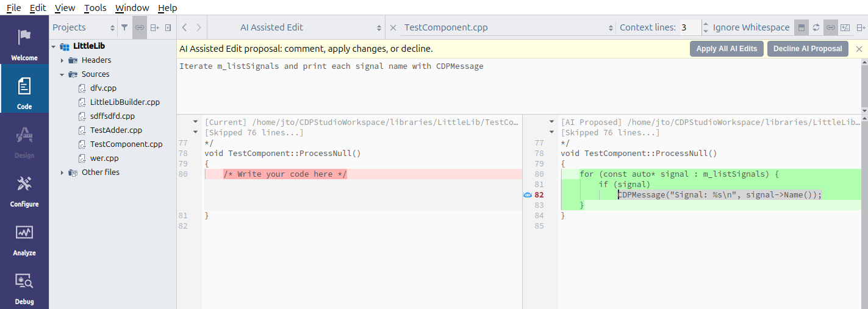
Task: Open the AI Assisted Edit document dropdown
Action: (x=296, y=27)
